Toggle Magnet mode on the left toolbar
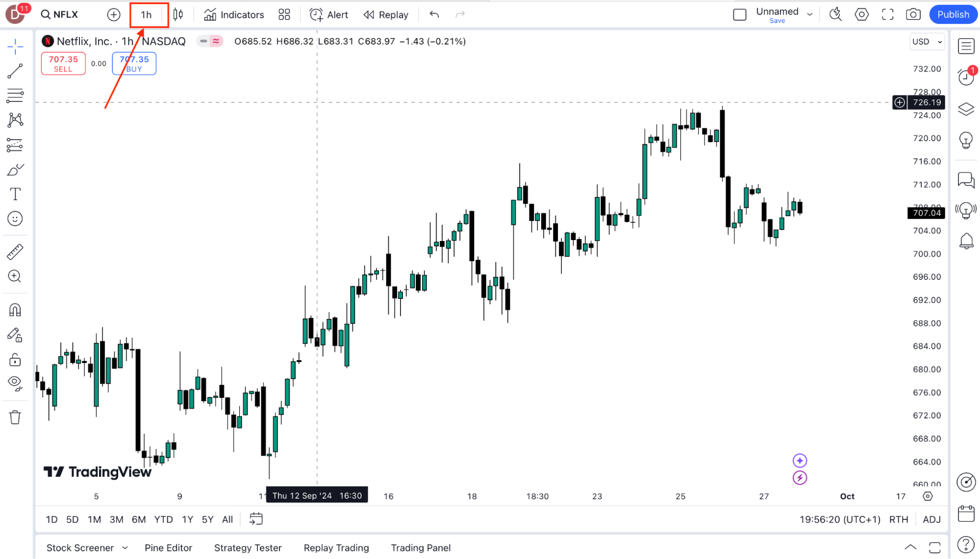This screenshot has height=559, width=980. coord(15,310)
